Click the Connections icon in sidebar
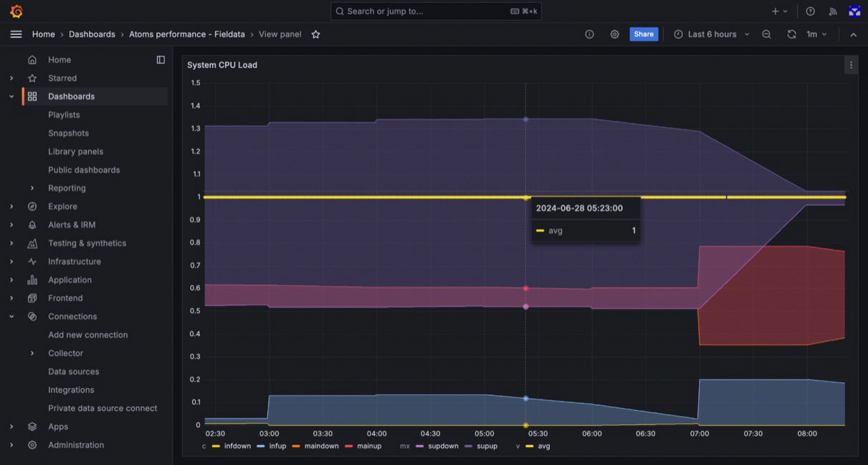The image size is (868, 465). click(x=32, y=317)
